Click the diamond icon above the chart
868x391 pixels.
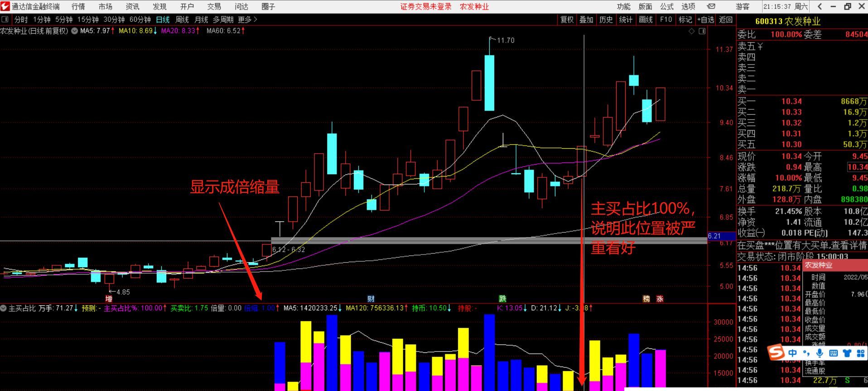[x=691, y=31]
